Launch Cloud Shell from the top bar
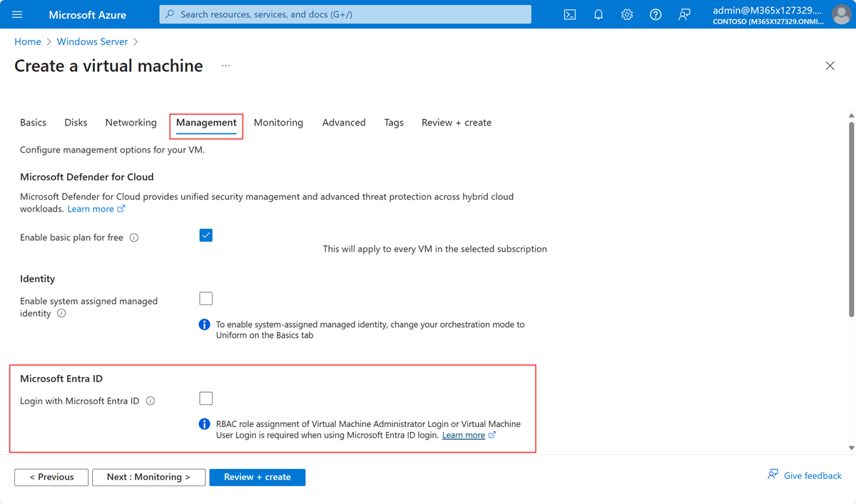The height and width of the screenshot is (504, 856). click(569, 14)
